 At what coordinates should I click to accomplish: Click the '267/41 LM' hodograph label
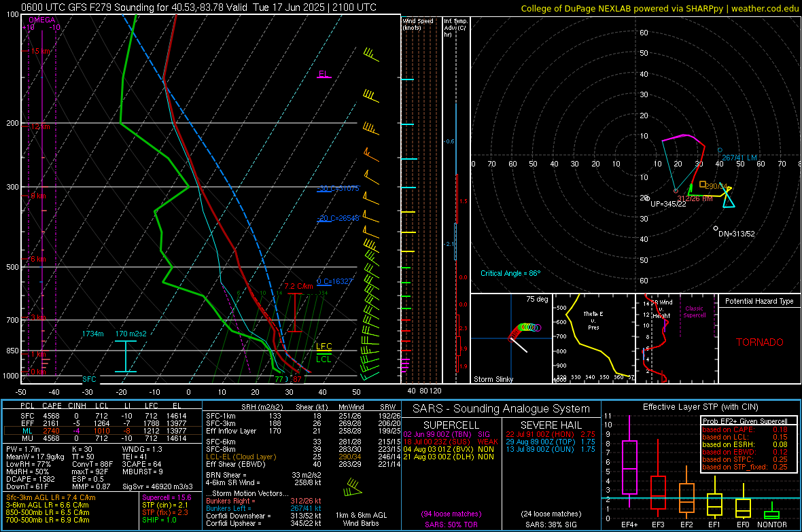click(x=739, y=158)
